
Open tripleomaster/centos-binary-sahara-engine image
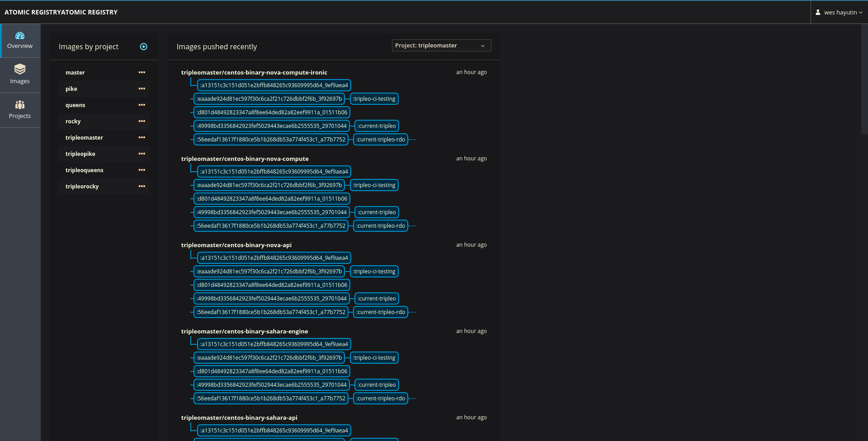(245, 331)
